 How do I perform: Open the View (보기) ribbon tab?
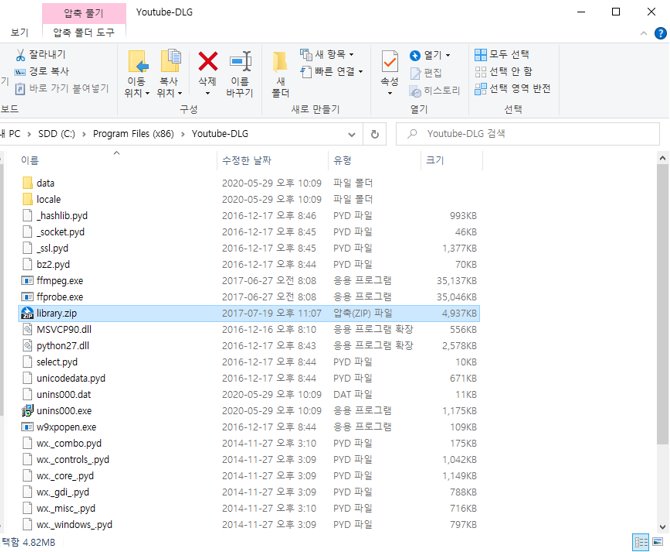pos(19,32)
